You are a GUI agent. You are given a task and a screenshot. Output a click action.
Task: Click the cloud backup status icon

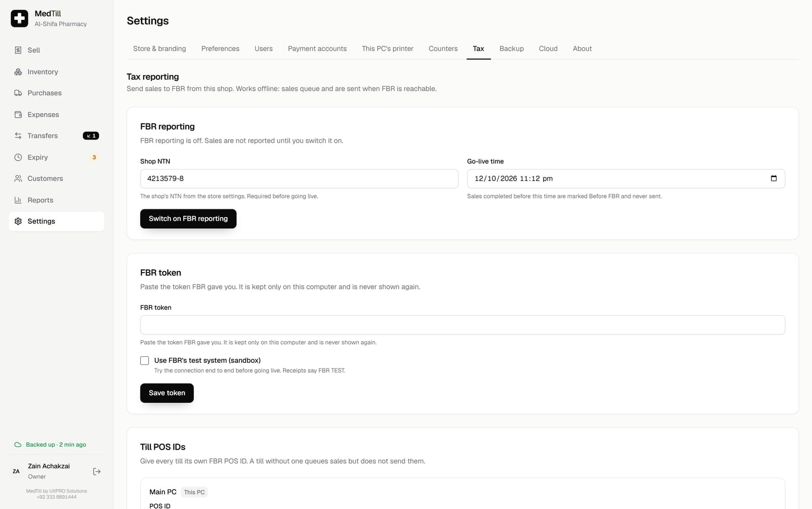pos(18,445)
